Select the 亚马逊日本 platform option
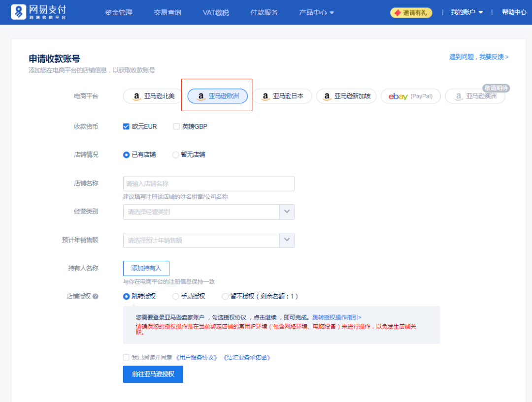This screenshot has height=402, width=532. click(282, 96)
